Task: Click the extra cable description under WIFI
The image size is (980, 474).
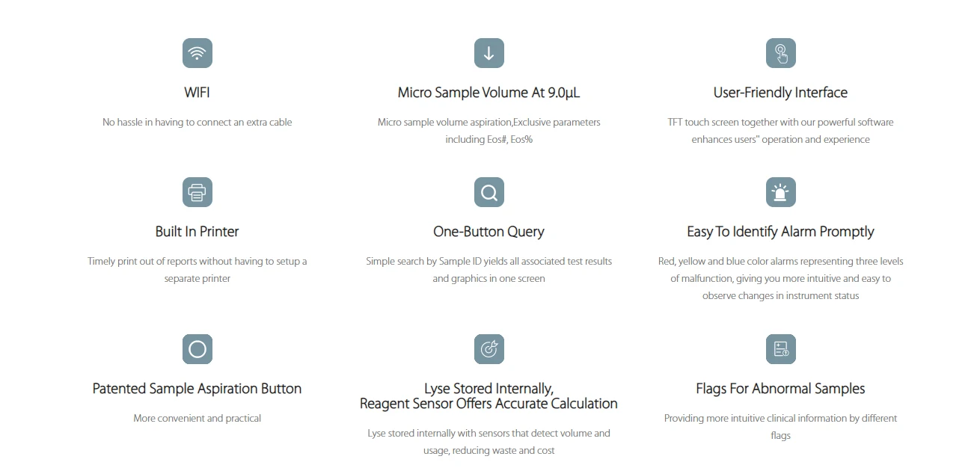Action: pos(197,122)
